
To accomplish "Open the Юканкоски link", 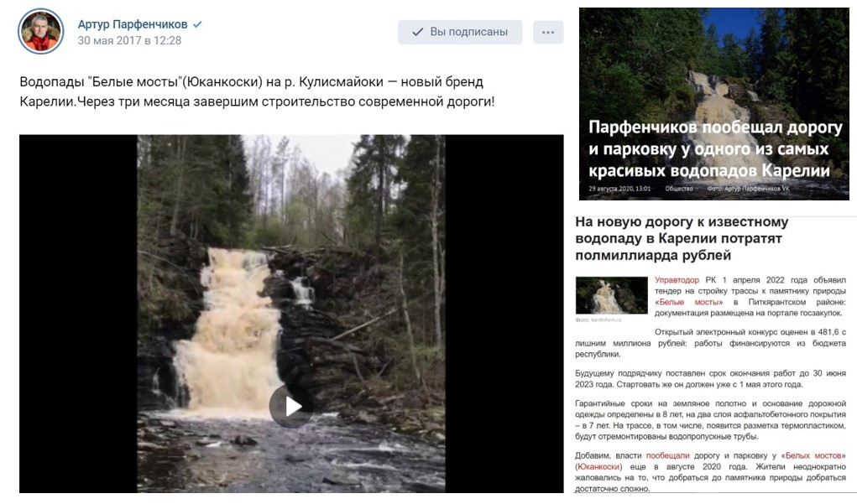I will (598, 466).
